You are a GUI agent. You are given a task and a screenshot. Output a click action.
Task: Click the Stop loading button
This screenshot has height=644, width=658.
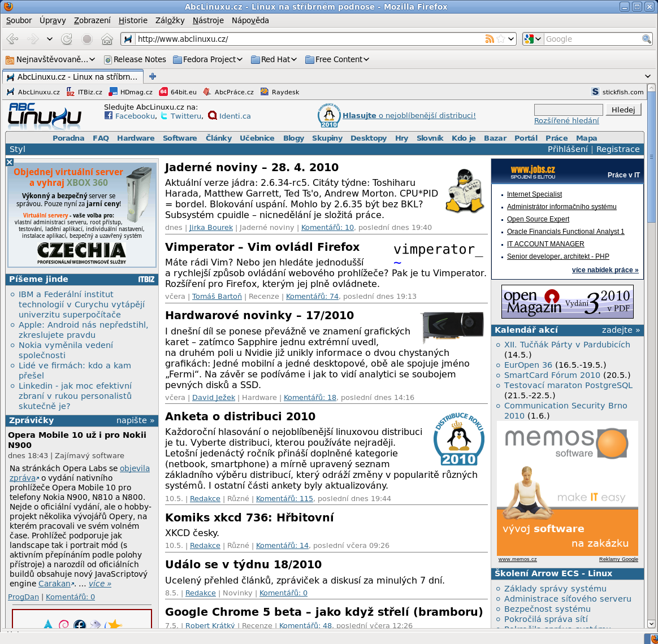click(x=87, y=39)
